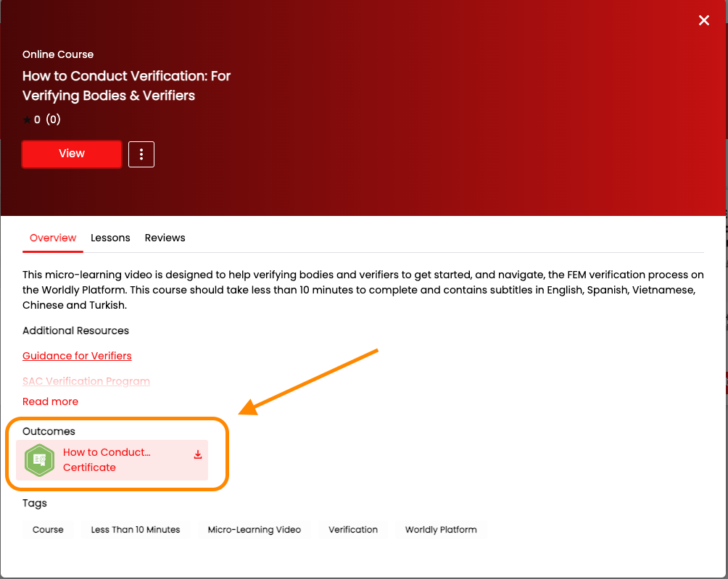Open the Guidance for Verifiers link
This screenshot has height=579, width=728.
(x=77, y=356)
